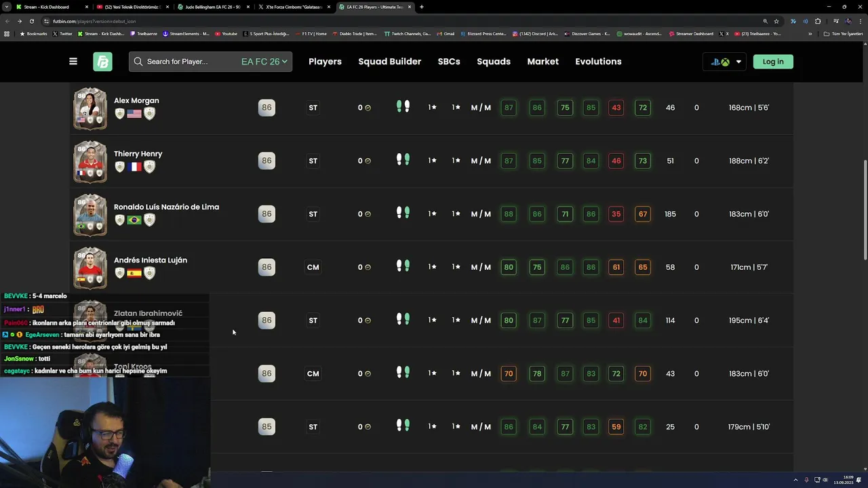Click the green Futbin logo

pyautogui.click(x=102, y=62)
